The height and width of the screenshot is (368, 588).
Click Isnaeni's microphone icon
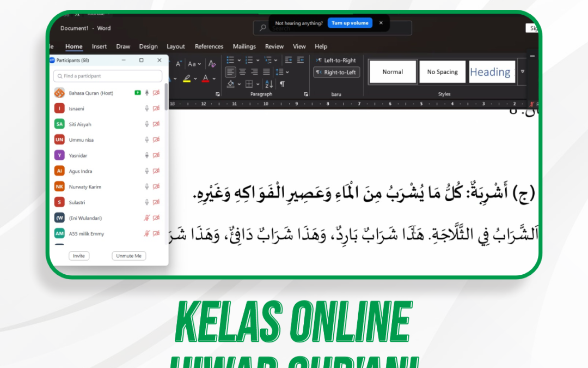147,108
